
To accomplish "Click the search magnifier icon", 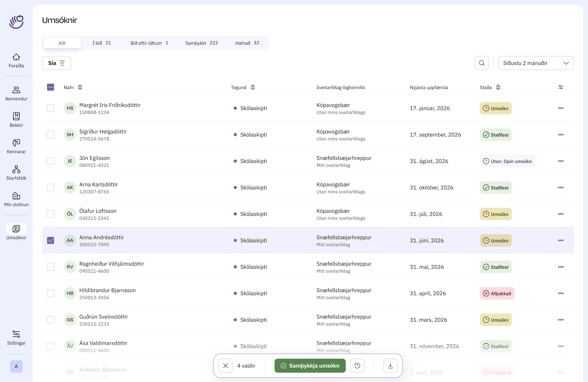I will [482, 63].
